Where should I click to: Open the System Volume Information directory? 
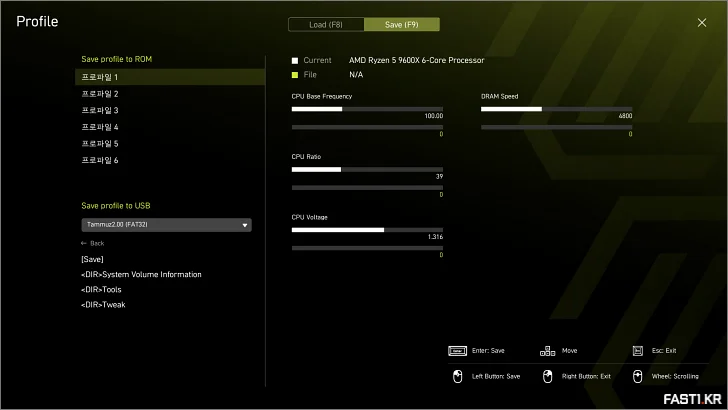pos(141,274)
